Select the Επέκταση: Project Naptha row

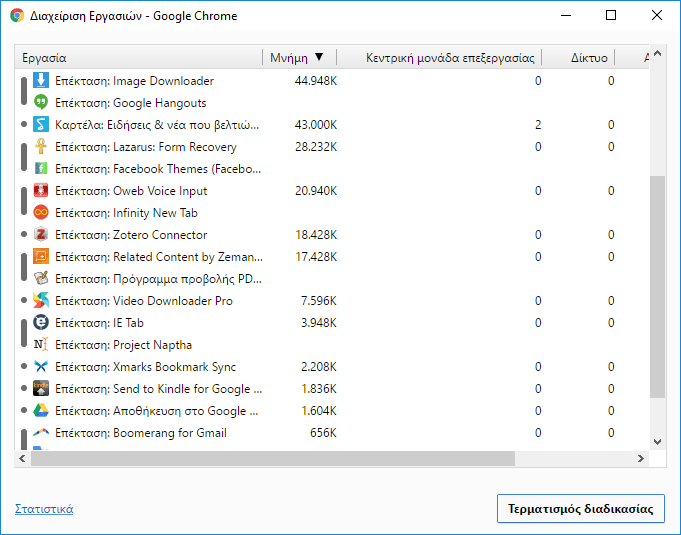(x=332, y=345)
